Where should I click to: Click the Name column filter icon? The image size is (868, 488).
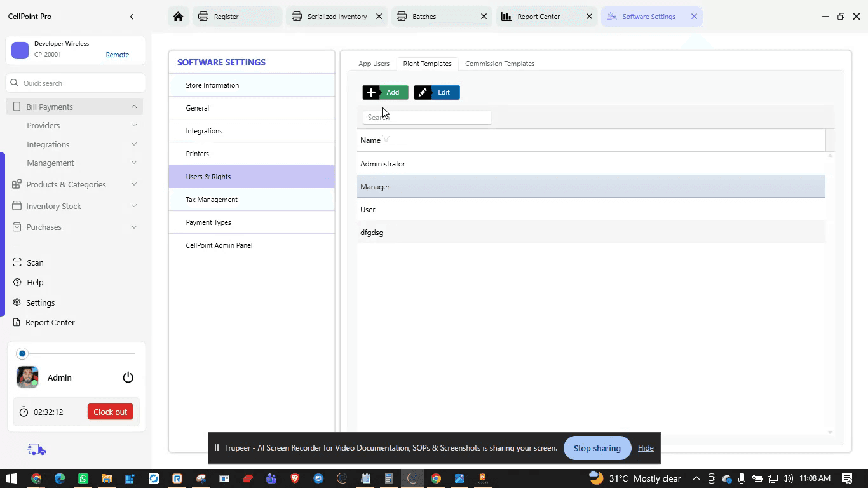coord(386,139)
